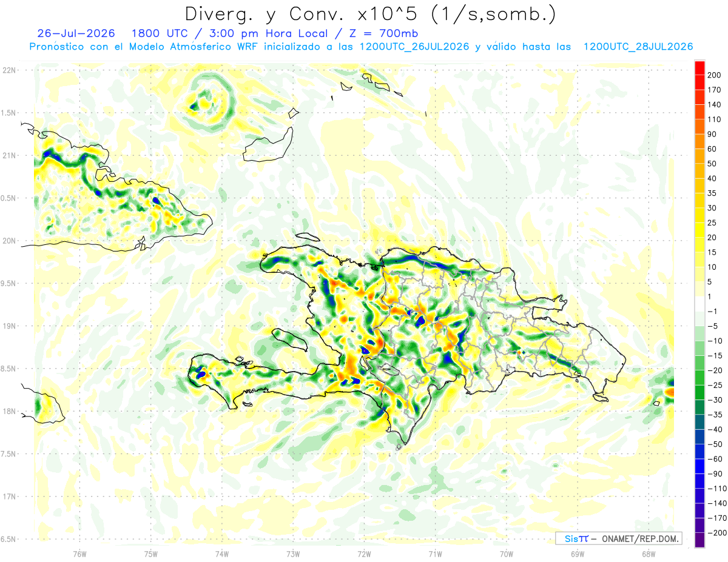Click the '21N' latitude label
Image resolution: width=728 pixels, height=562 pixels.
pyautogui.click(x=9, y=155)
